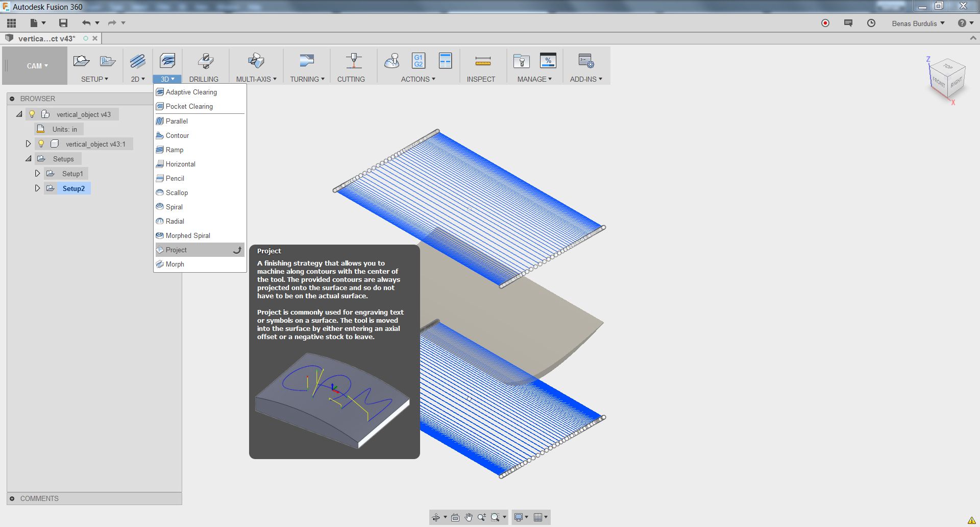Image resolution: width=980 pixels, height=527 pixels.
Task: Click the Pan hand icon in navigation bar
Action: 468,517
